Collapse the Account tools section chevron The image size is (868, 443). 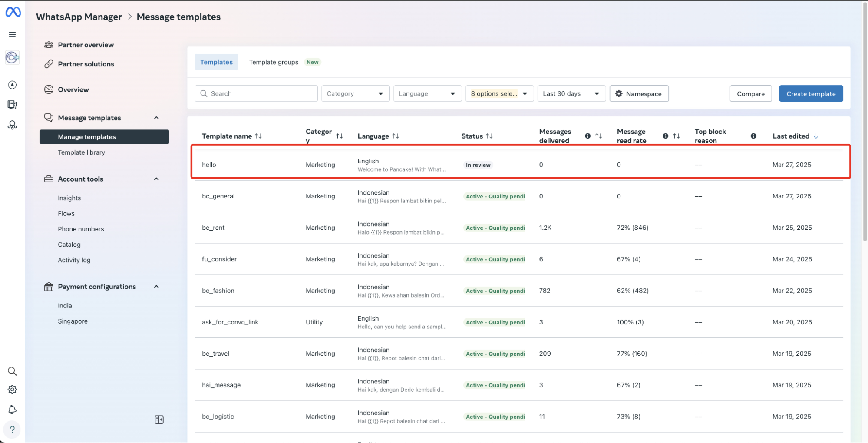[x=156, y=179]
